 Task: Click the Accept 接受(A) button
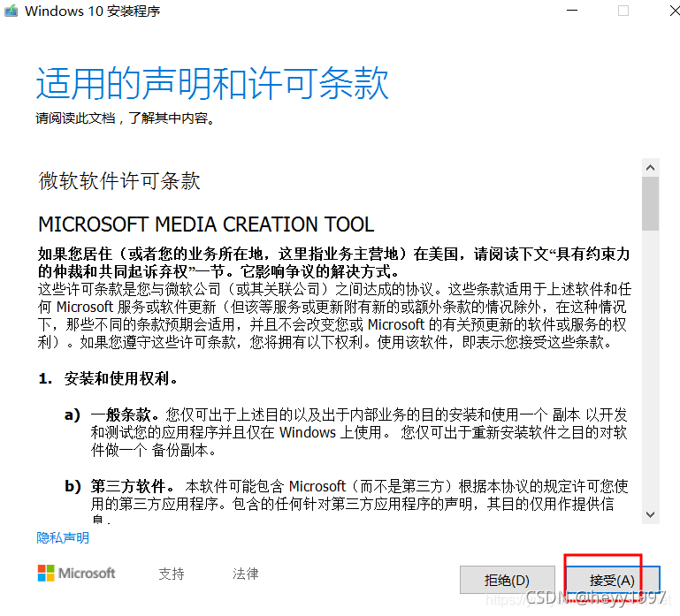coord(613,580)
